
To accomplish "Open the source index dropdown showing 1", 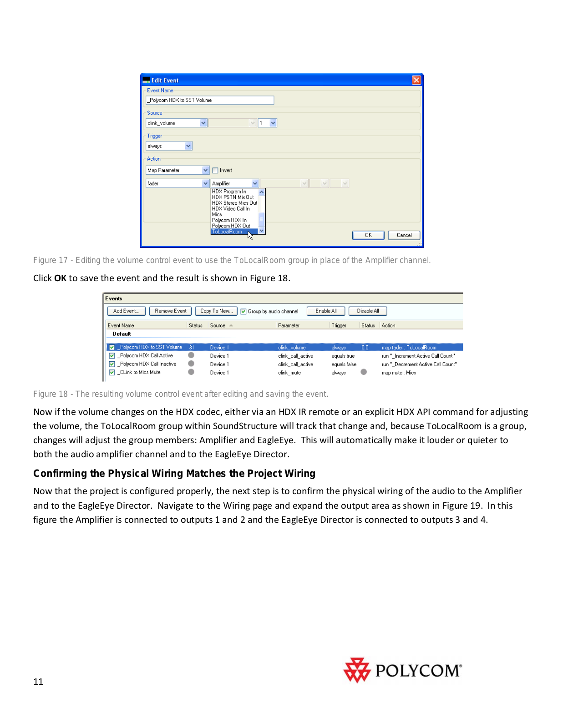I will coord(273,123).
